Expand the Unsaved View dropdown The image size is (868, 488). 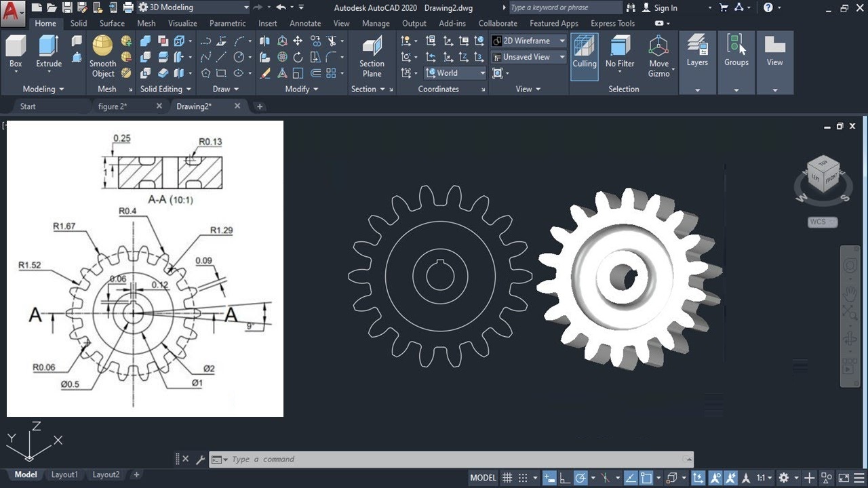pyautogui.click(x=529, y=57)
